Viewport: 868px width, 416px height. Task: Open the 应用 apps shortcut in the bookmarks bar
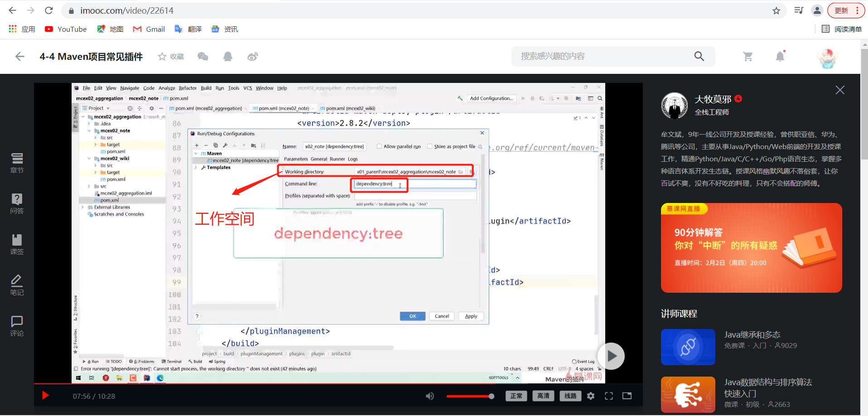point(22,29)
